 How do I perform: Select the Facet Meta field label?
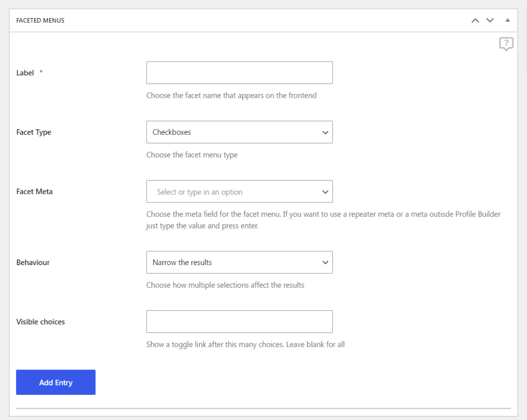tap(34, 191)
